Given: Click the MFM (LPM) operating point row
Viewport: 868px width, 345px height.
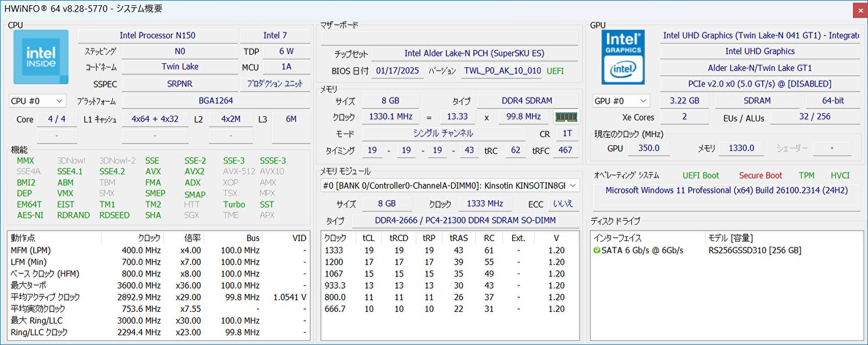Looking at the screenshot, I should 159,250.
